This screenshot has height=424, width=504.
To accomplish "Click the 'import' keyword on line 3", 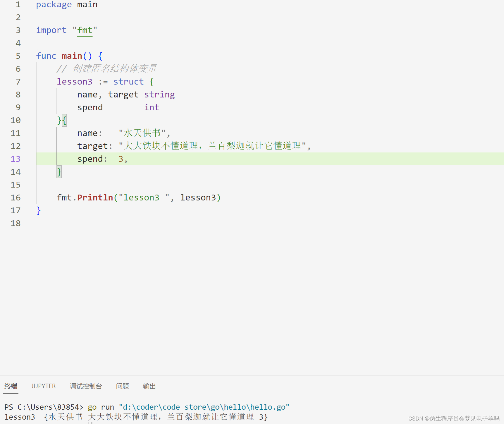I will click(x=51, y=30).
